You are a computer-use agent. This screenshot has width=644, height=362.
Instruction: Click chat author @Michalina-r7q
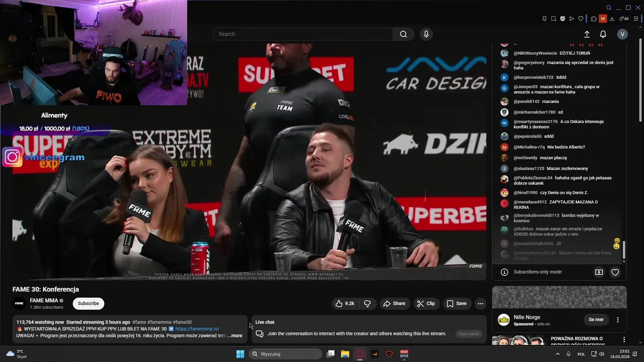(x=529, y=147)
